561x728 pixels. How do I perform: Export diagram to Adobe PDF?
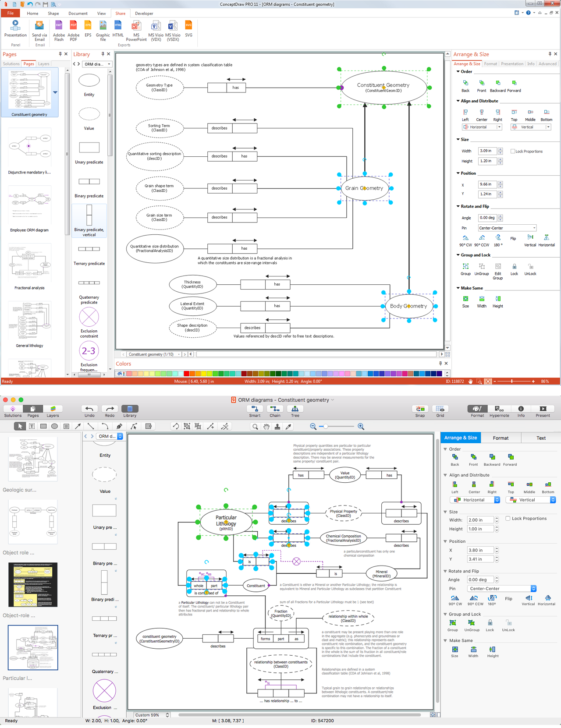point(73,31)
